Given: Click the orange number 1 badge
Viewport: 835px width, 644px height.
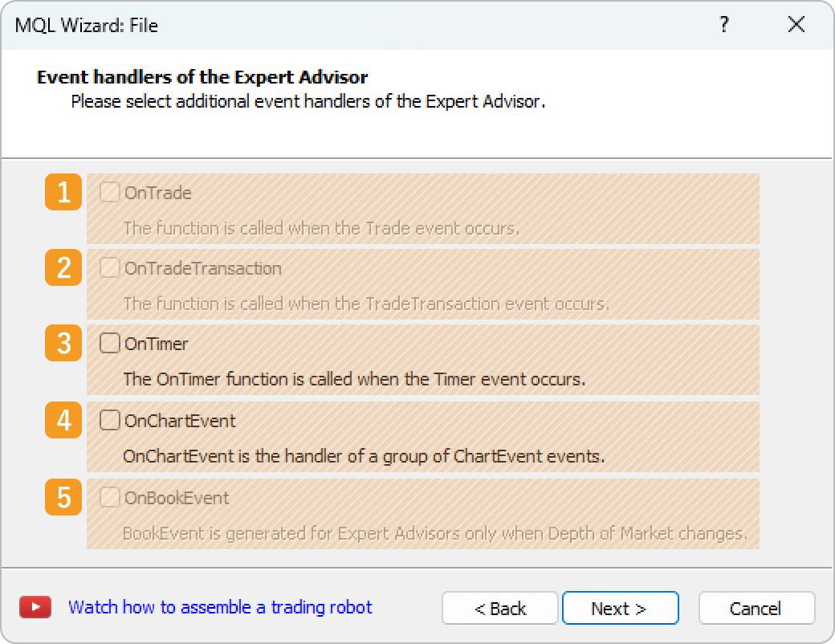Looking at the screenshot, I should point(63,193).
